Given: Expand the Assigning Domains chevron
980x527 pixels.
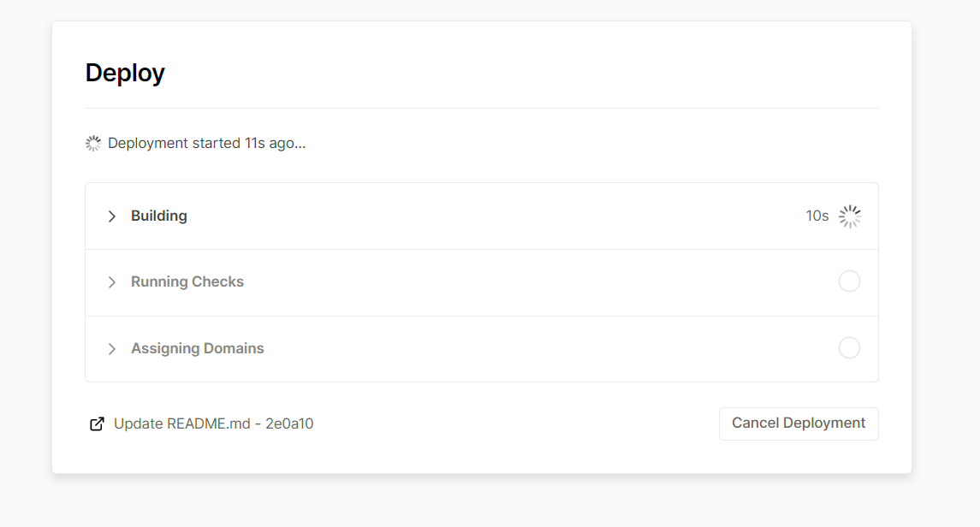Looking at the screenshot, I should point(112,348).
